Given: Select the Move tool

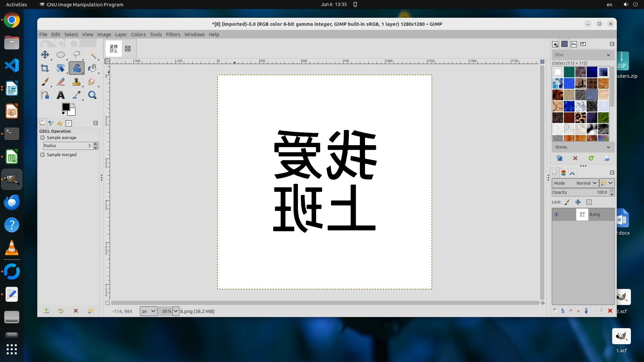Looking at the screenshot, I should (x=45, y=55).
